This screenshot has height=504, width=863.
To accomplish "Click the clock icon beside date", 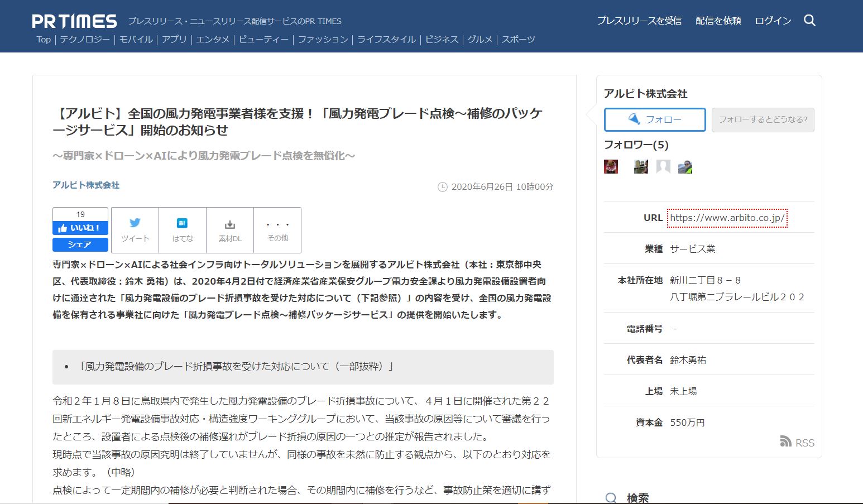I will pyautogui.click(x=443, y=187).
